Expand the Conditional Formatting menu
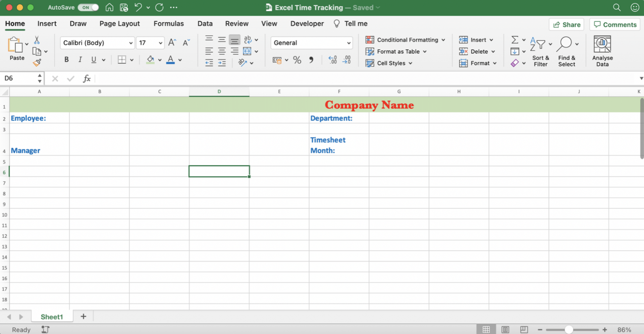 [405, 40]
